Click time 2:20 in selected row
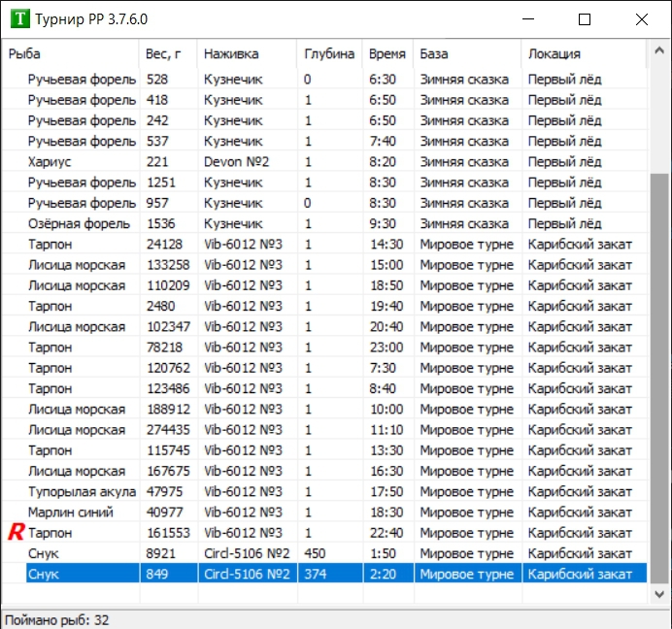672x629 pixels. click(x=383, y=574)
